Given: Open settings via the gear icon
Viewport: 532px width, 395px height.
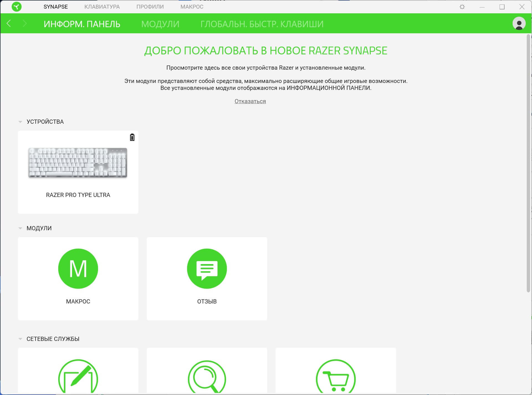Looking at the screenshot, I should [x=462, y=7].
